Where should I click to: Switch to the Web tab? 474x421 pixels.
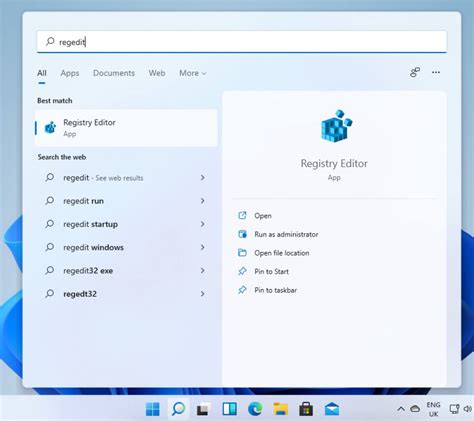157,73
